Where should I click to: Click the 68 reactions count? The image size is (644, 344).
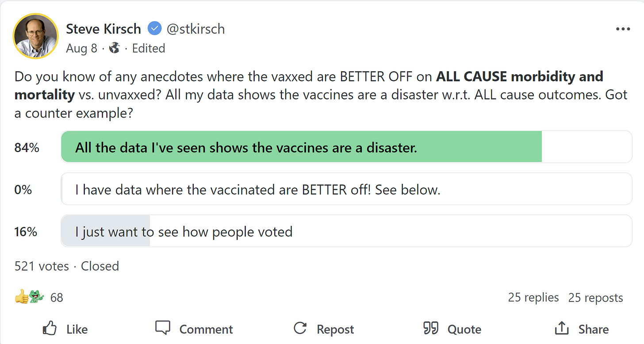pos(57,298)
